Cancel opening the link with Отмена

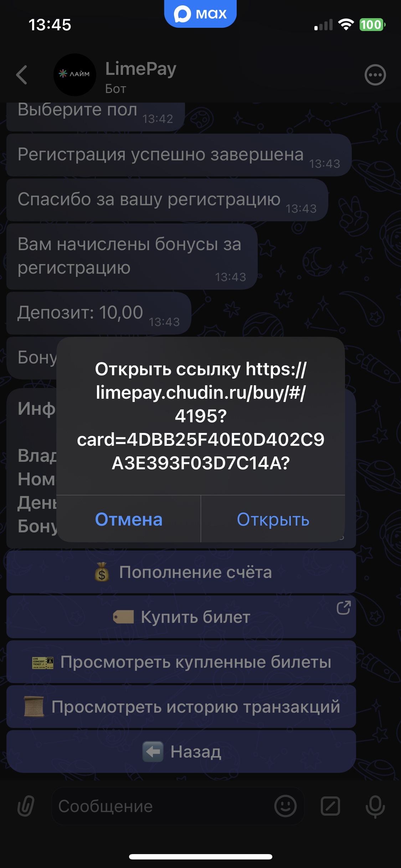129,519
